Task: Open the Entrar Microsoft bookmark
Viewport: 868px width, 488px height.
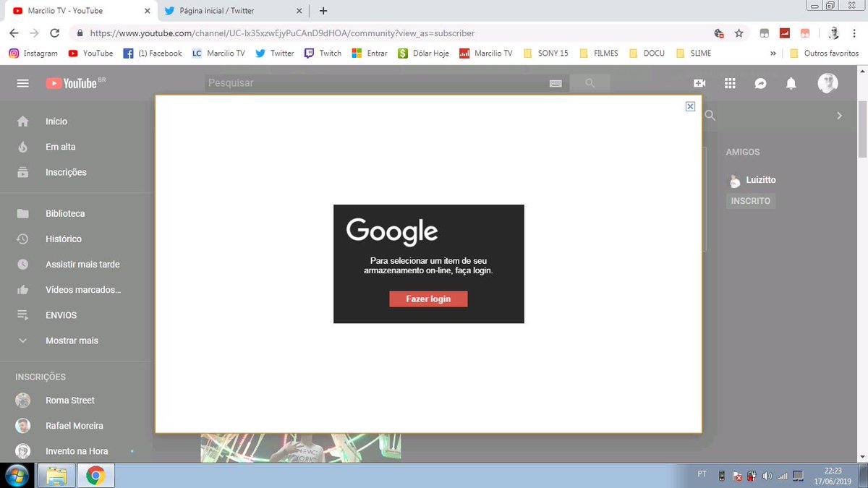Action: pos(370,53)
